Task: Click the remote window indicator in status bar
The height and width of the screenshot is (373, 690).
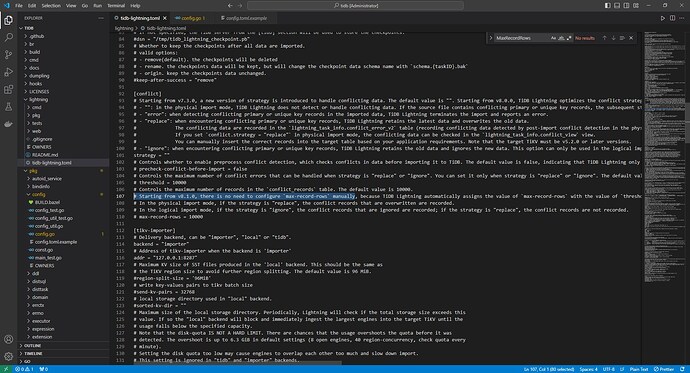Action: click(6, 369)
